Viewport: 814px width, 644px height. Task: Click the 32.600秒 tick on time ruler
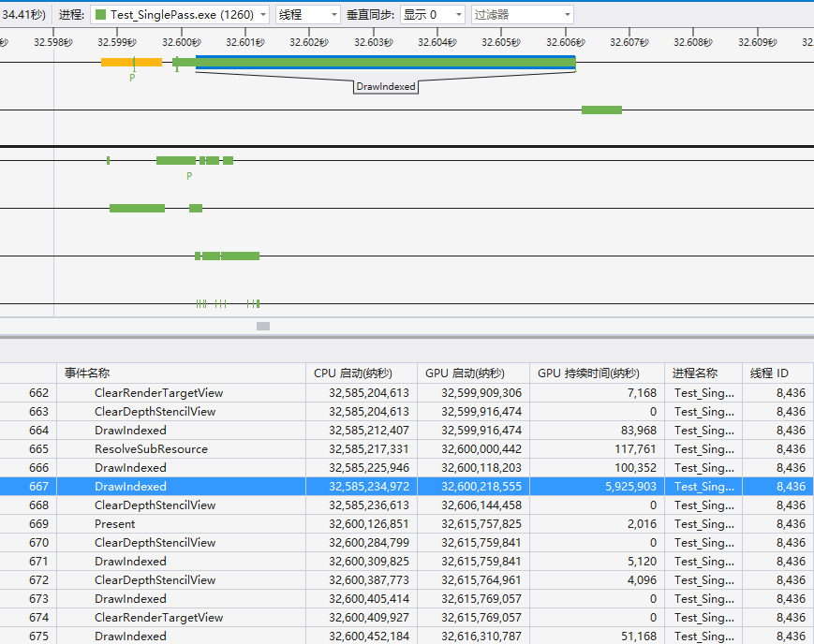(182, 42)
